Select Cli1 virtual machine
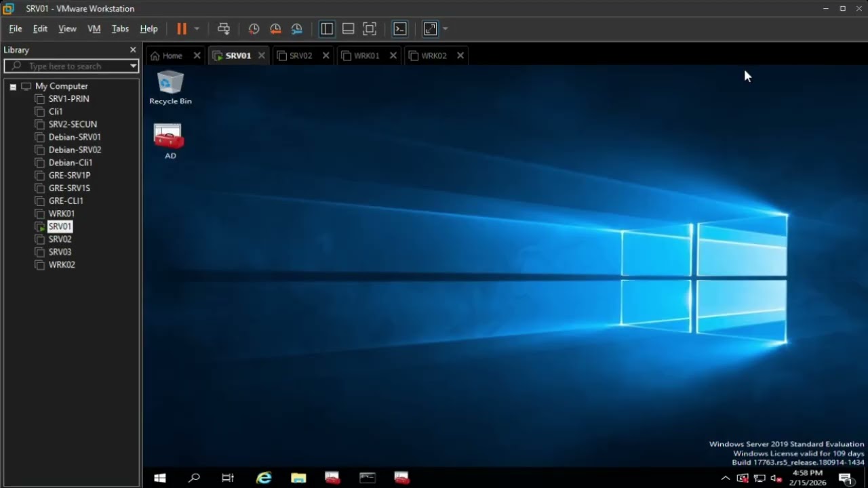This screenshot has height=488, width=868. (56, 112)
